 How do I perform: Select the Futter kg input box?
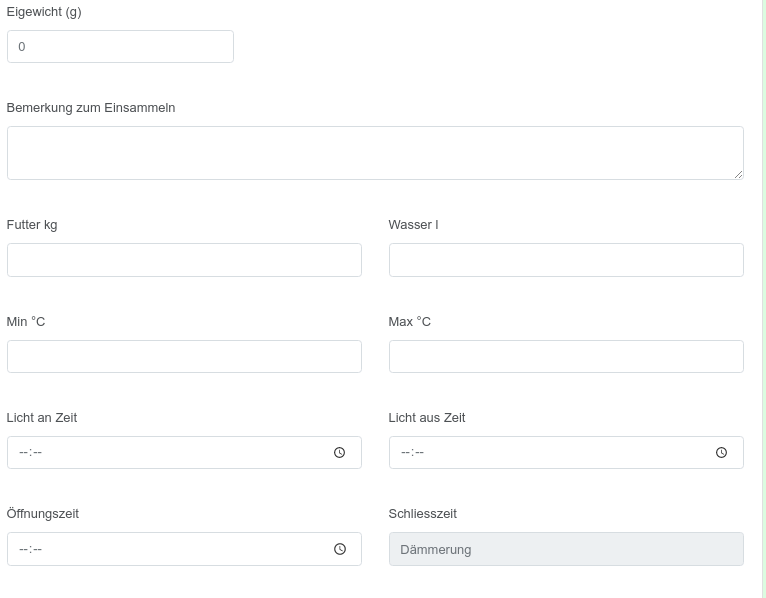tap(184, 260)
